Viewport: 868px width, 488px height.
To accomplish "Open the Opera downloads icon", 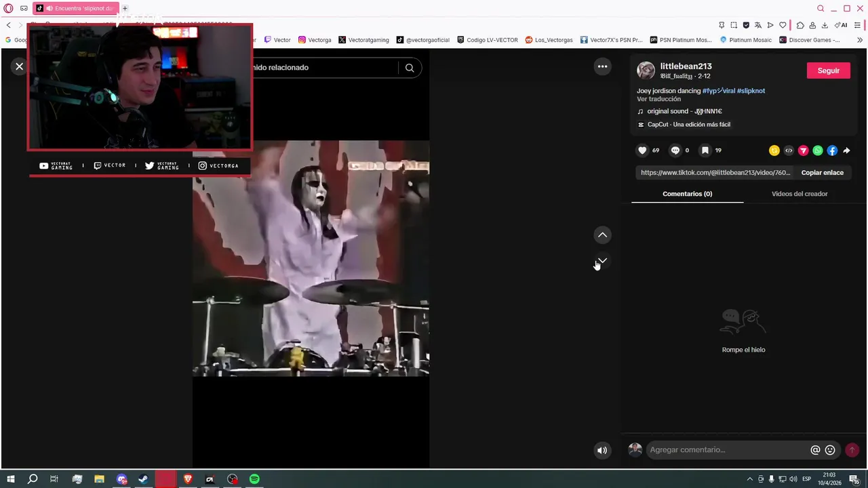I will click(825, 25).
